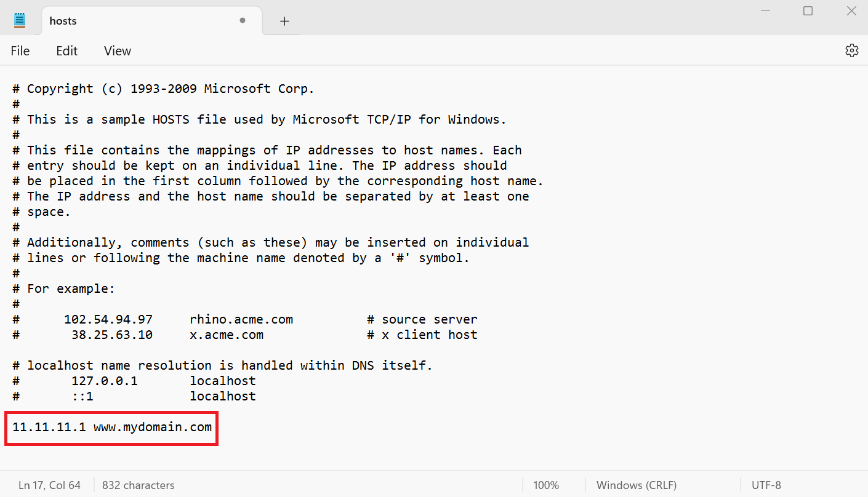The width and height of the screenshot is (868, 497).
Task: Select the hosts tab
Action: click(111, 20)
